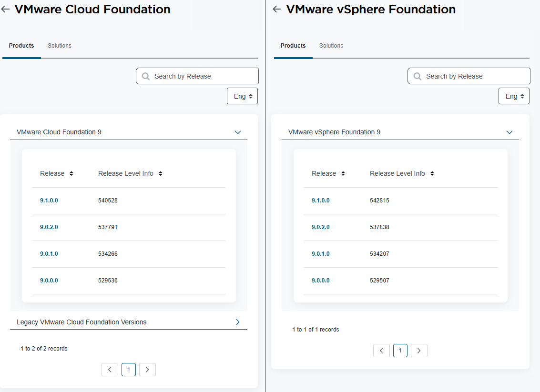Go back from VMware Cloud Foundation page

[x=5, y=10]
